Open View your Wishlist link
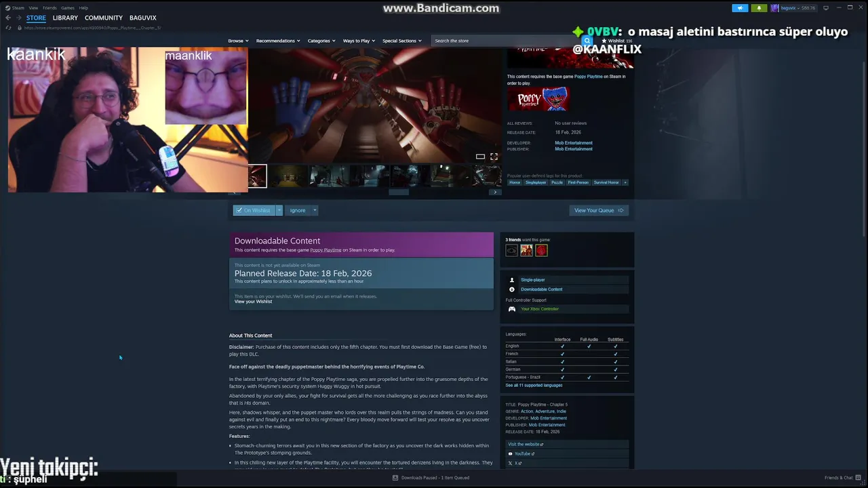Image resolution: width=868 pixels, height=488 pixels. [253, 302]
